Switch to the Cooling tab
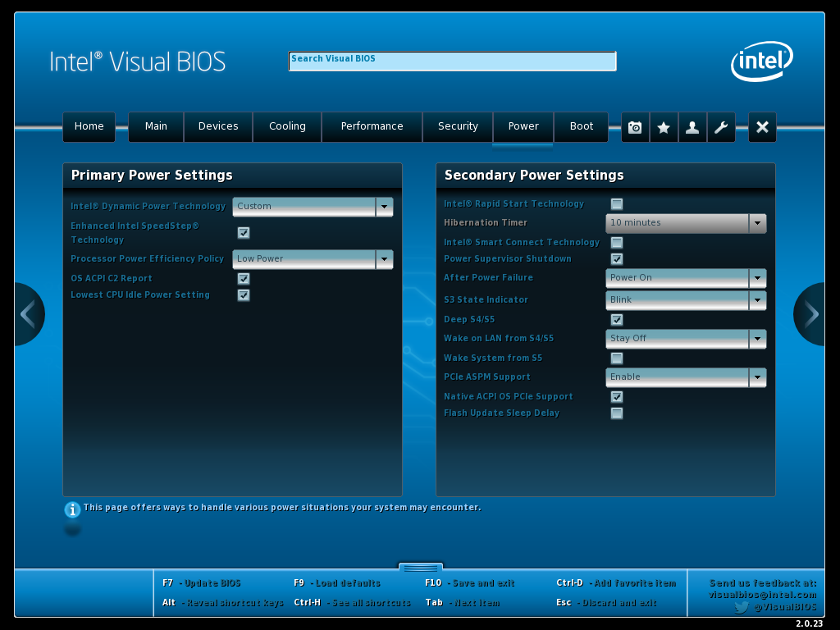 click(x=287, y=127)
